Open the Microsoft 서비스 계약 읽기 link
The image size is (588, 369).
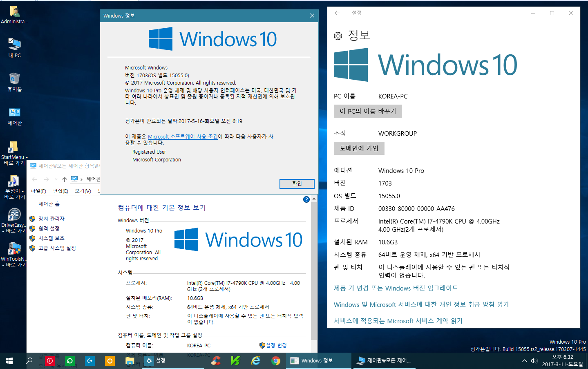coord(398,321)
